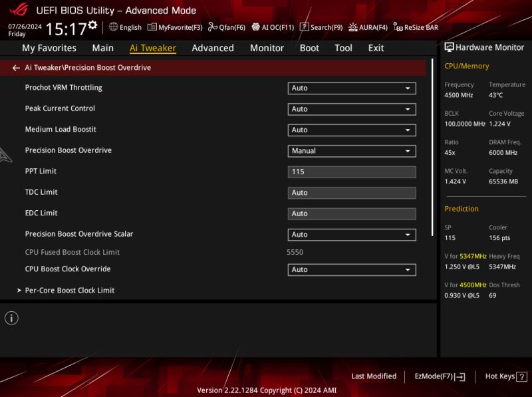Image resolution: width=532 pixels, height=397 pixels.
Task: Click Last Modified button
Action: (374, 376)
